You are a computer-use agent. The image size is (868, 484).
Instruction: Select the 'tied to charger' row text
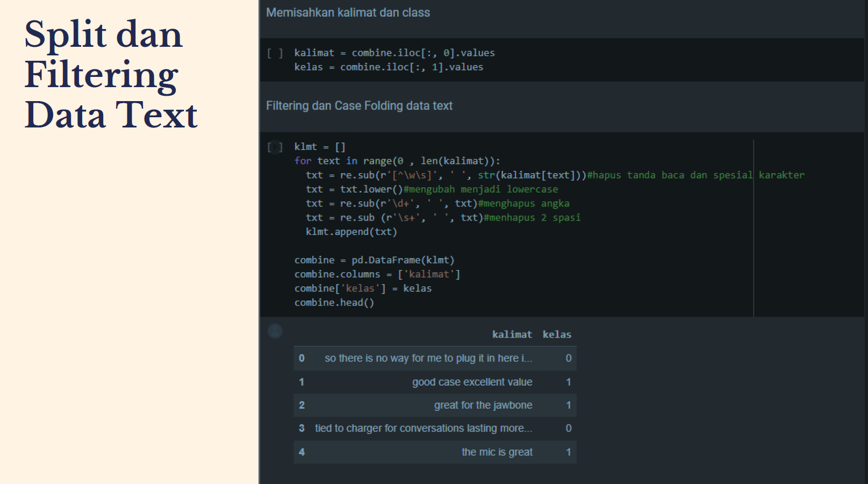coord(423,428)
